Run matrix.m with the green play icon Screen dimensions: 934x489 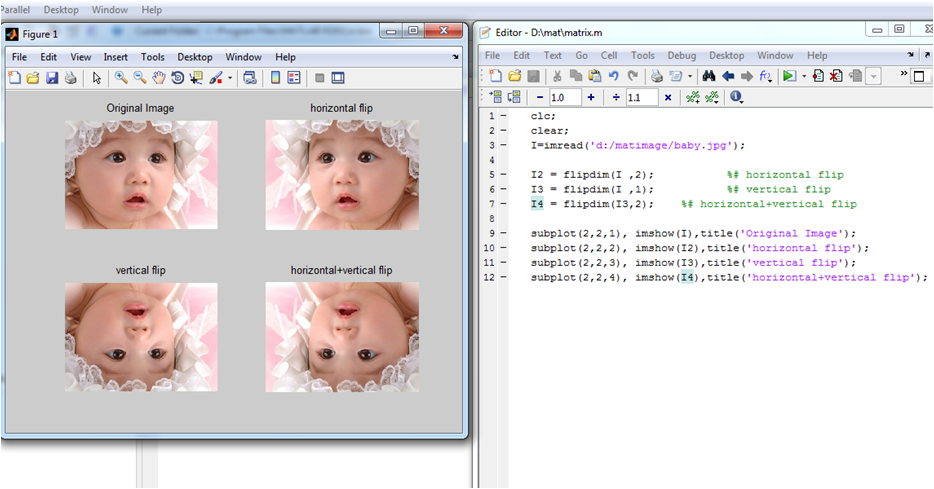pos(789,76)
